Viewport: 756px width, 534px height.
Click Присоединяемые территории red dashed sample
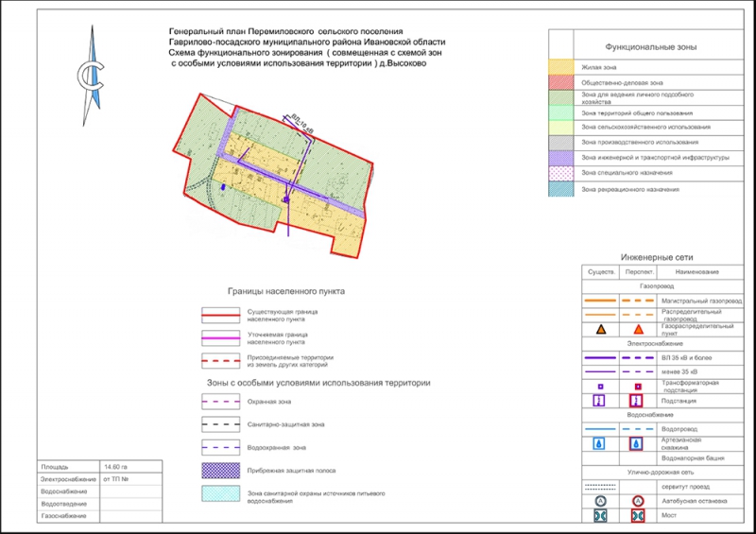(x=220, y=361)
